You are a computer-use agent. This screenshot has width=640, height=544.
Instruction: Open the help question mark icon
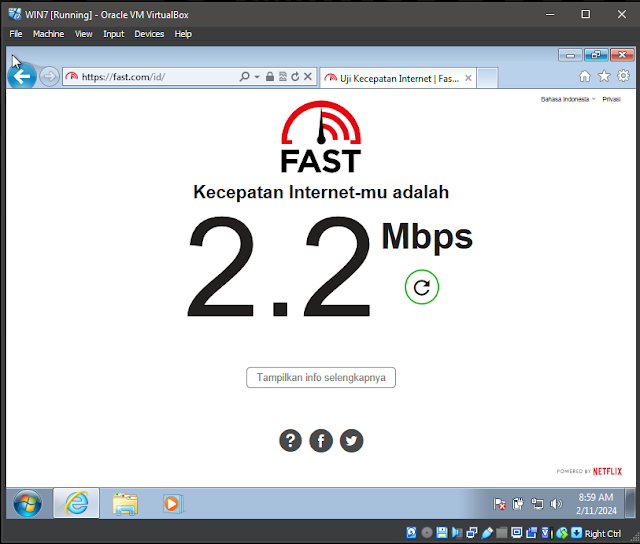tap(290, 441)
